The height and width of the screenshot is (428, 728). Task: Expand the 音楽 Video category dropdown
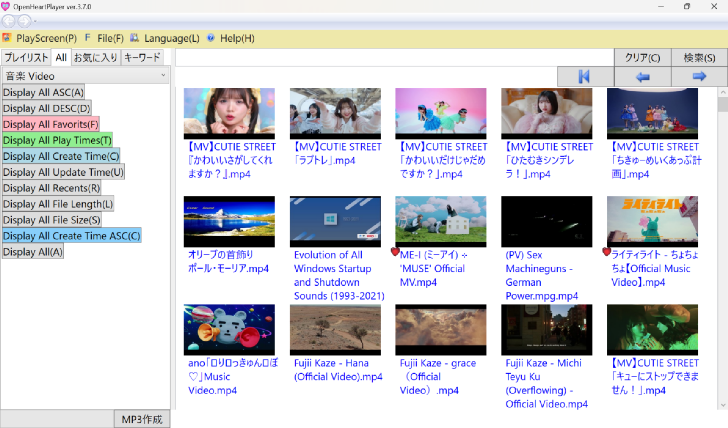click(x=163, y=76)
